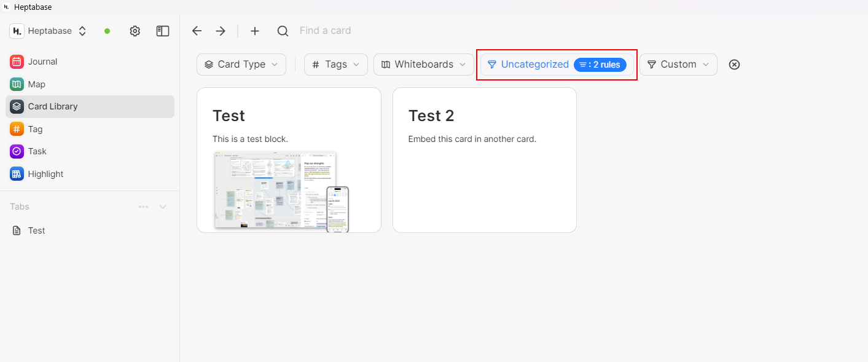Open the Highlight section
The height and width of the screenshot is (362, 868).
45,174
